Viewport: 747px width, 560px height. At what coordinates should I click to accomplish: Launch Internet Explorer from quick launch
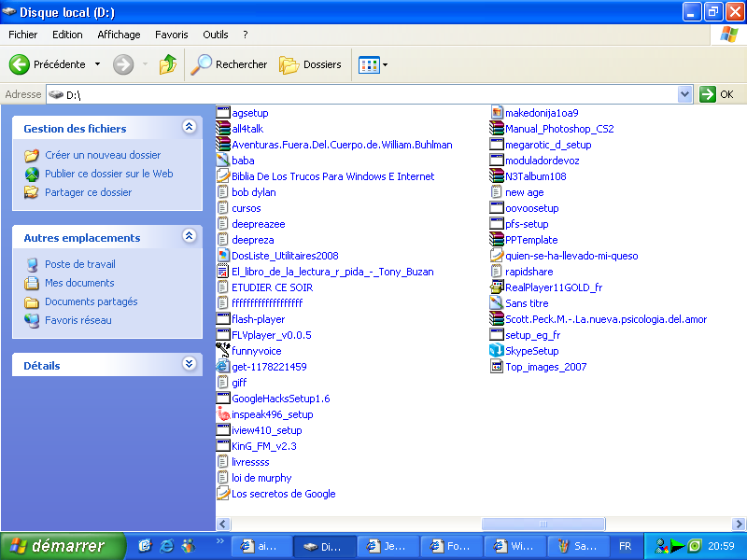click(166, 546)
